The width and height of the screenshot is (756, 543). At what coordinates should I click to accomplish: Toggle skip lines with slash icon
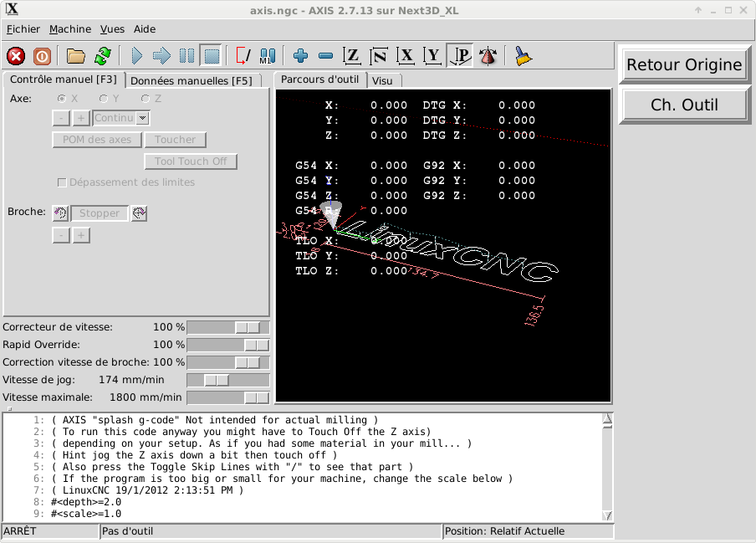click(243, 56)
